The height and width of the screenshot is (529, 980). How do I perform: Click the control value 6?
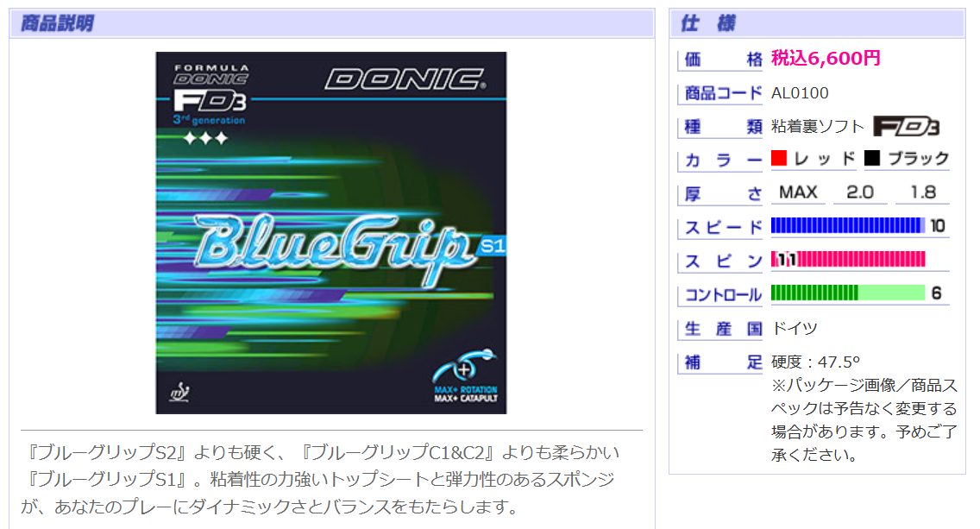pos(936,293)
